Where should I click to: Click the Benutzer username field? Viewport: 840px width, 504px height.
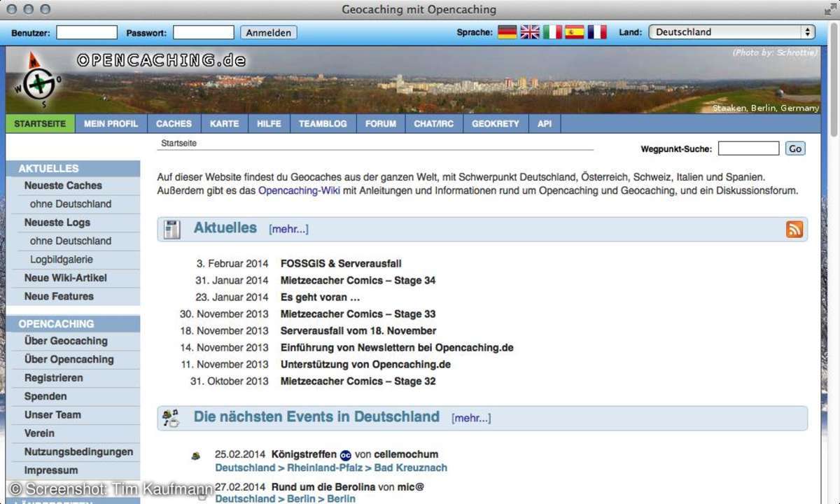click(87, 32)
